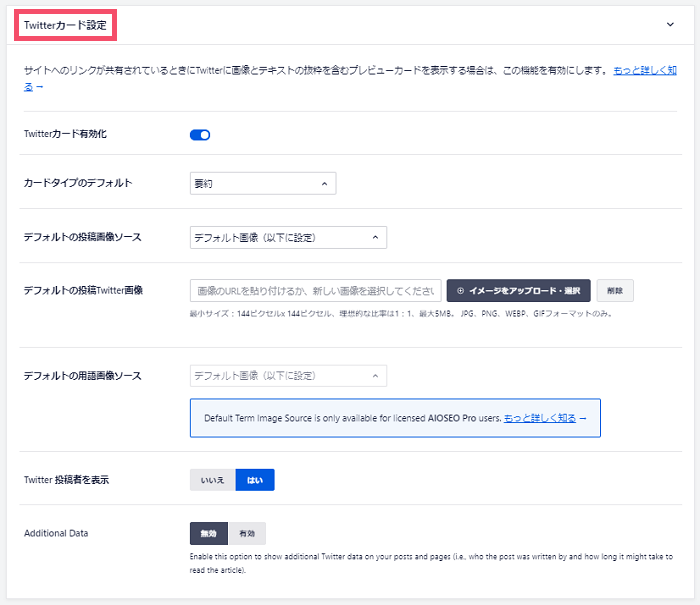Collapse the Twitterカード設定 panel chevron
Viewport: 700px width, 605px height.
[x=670, y=25]
